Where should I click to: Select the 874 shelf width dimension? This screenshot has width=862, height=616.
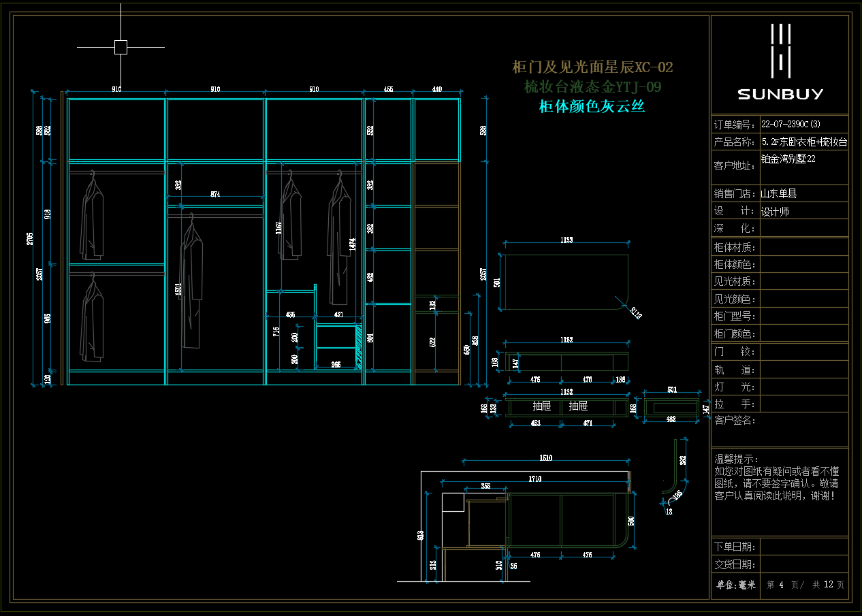[x=215, y=195]
